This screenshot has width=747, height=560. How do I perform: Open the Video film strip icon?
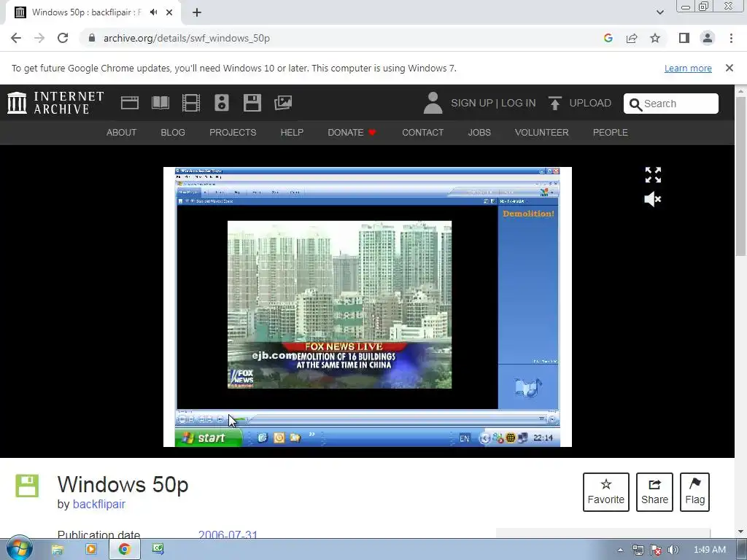tap(191, 103)
